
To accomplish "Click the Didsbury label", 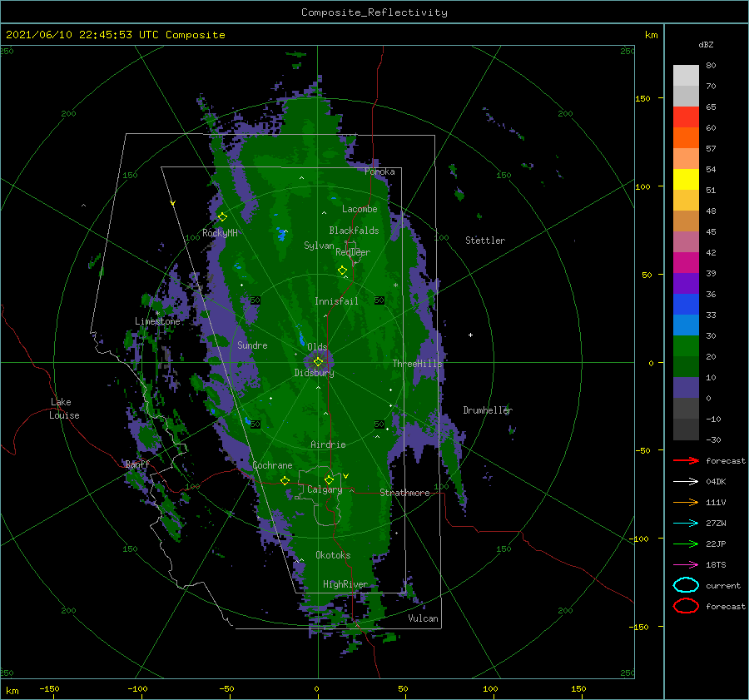I will 314,373.
